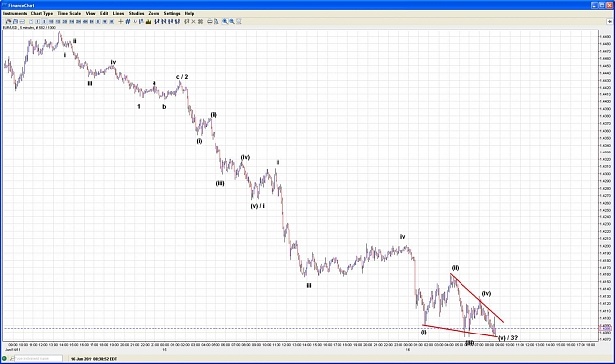Open the View menu
Viewport: 615px width, 364px height.
[91, 13]
